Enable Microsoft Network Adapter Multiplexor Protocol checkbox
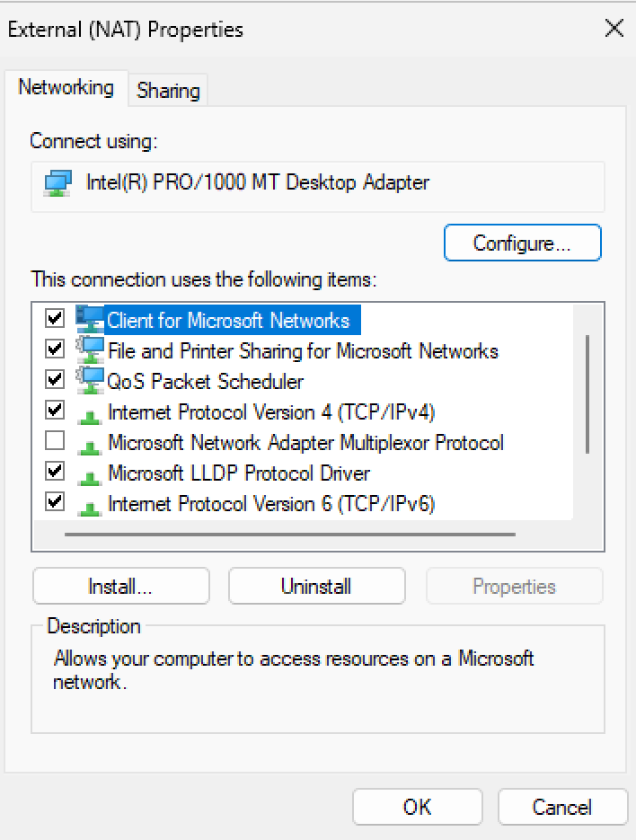Screen dimensions: 636x840 tap(55, 441)
